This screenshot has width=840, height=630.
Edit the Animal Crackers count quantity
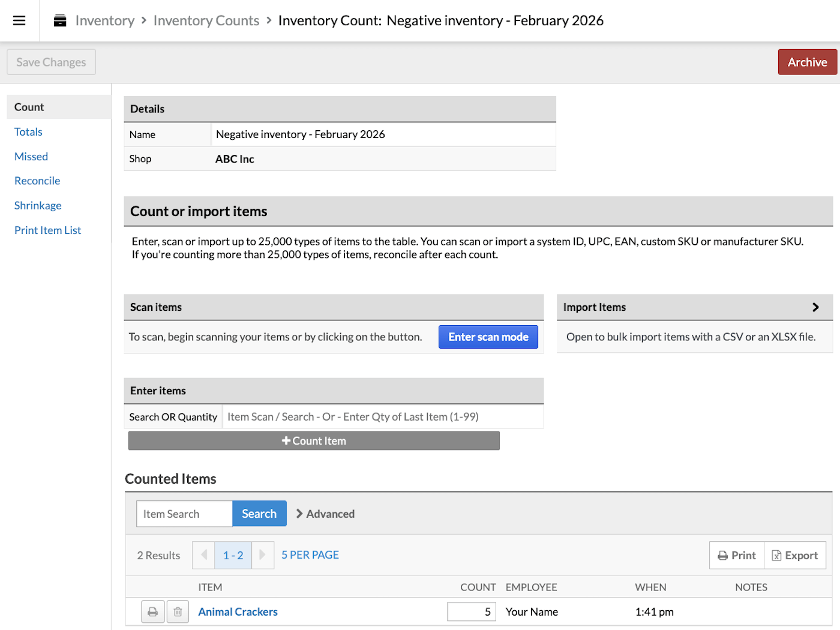[x=471, y=611]
